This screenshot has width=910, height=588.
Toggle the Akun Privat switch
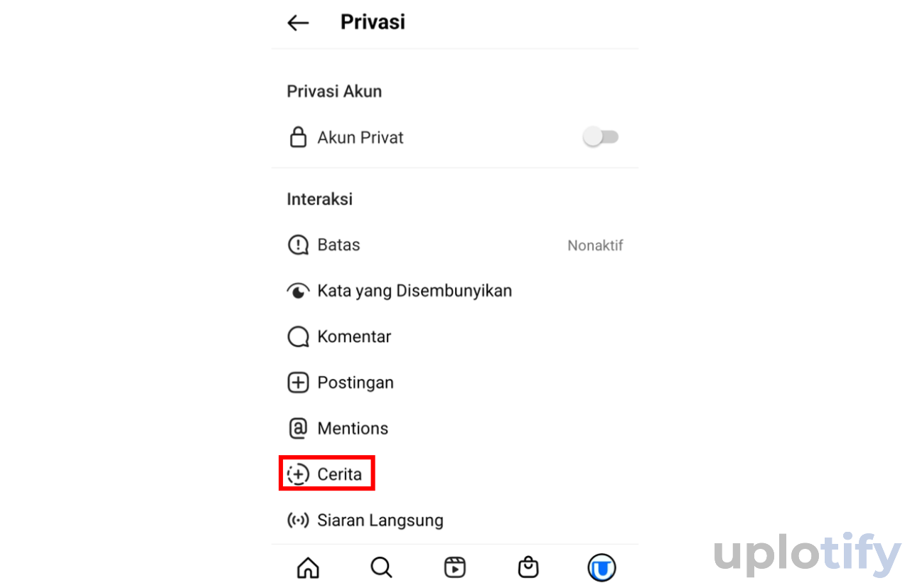(x=601, y=137)
